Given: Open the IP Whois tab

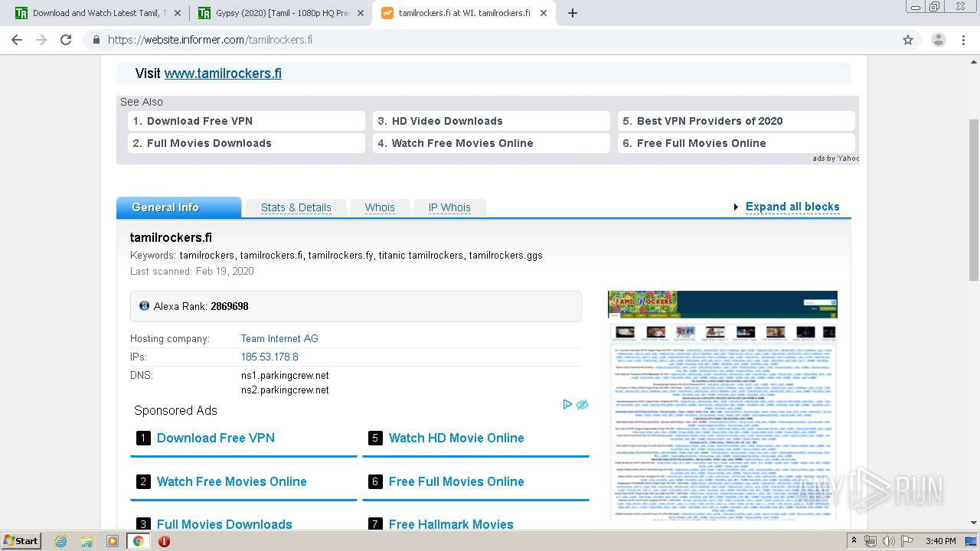Looking at the screenshot, I should [x=449, y=207].
